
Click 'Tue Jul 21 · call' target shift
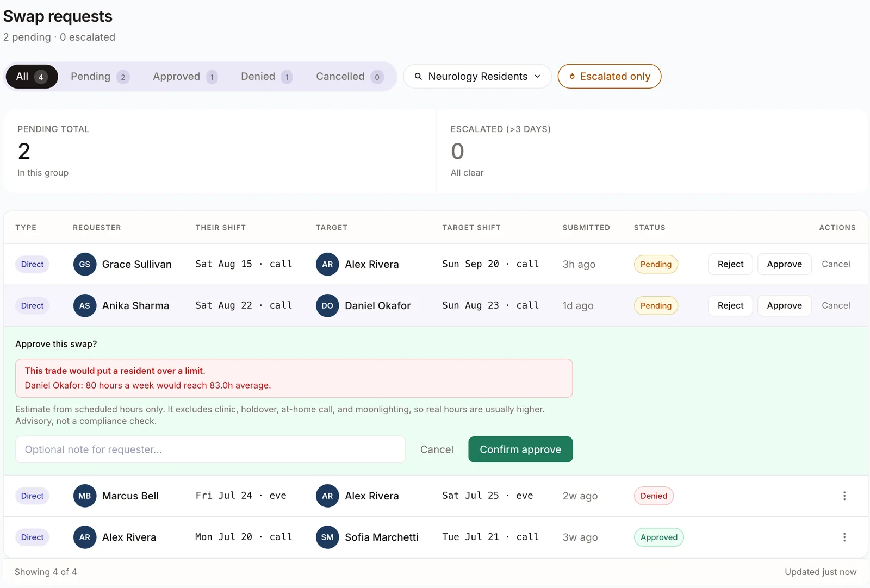click(490, 537)
